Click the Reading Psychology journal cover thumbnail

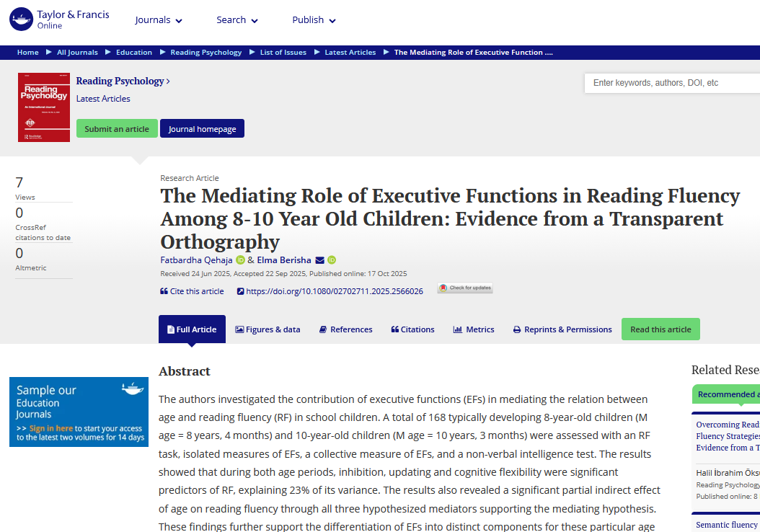click(44, 107)
